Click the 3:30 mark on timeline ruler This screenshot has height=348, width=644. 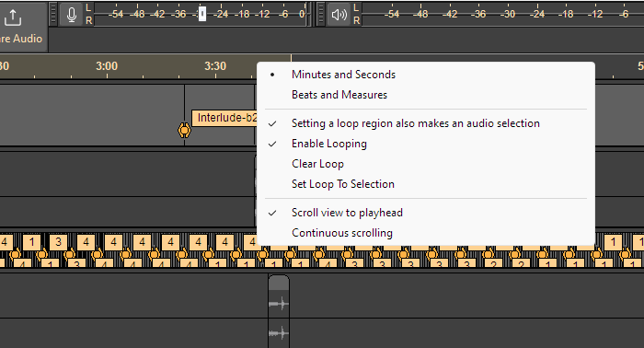click(x=215, y=65)
